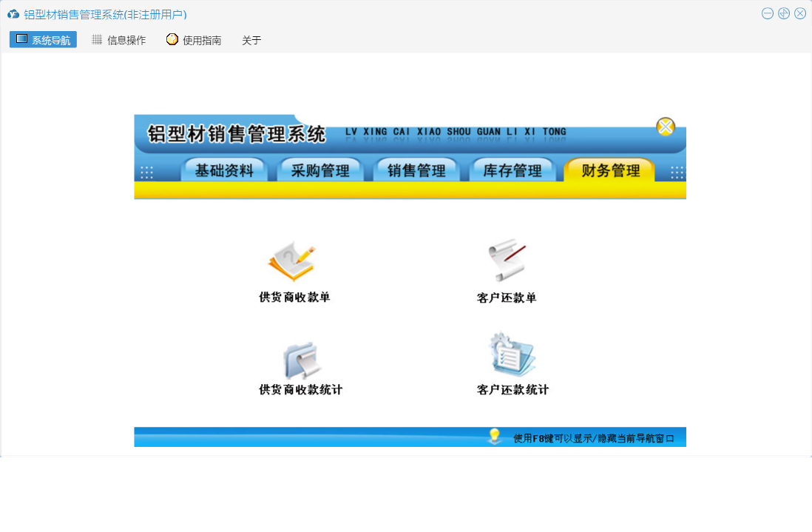The height and width of the screenshot is (532, 812).
Task: Close the navigation panel with the yellow X
Action: pyautogui.click(x=666, y=127)
